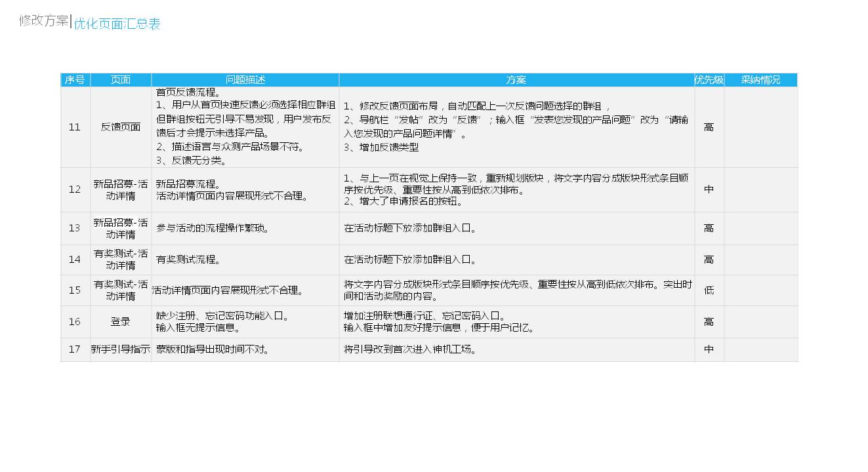Click row number 16 cell
This screenshot has height=472, width=868.
coord(75,322)
